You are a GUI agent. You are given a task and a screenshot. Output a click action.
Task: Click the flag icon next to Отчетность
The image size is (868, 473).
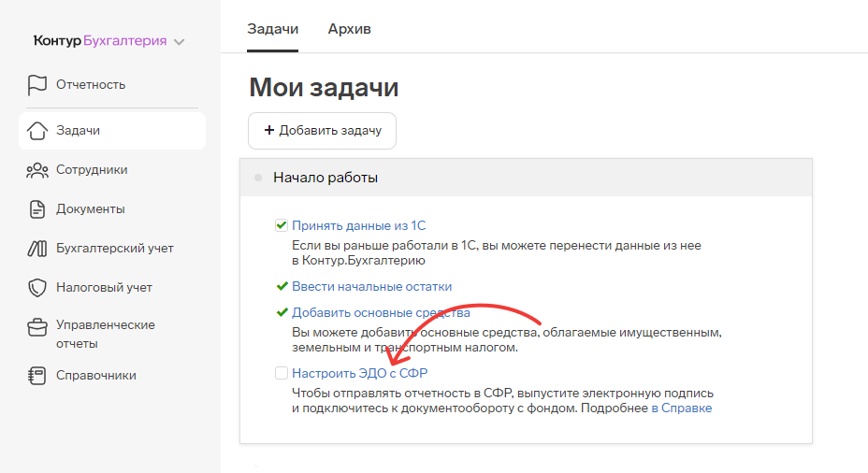tap(37, 85)
